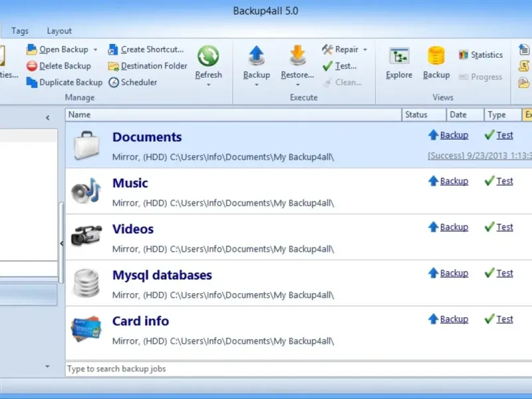Switch to the Layout ribbon tab
This screenshot has width=532, height=399.
tap(59, 31)
